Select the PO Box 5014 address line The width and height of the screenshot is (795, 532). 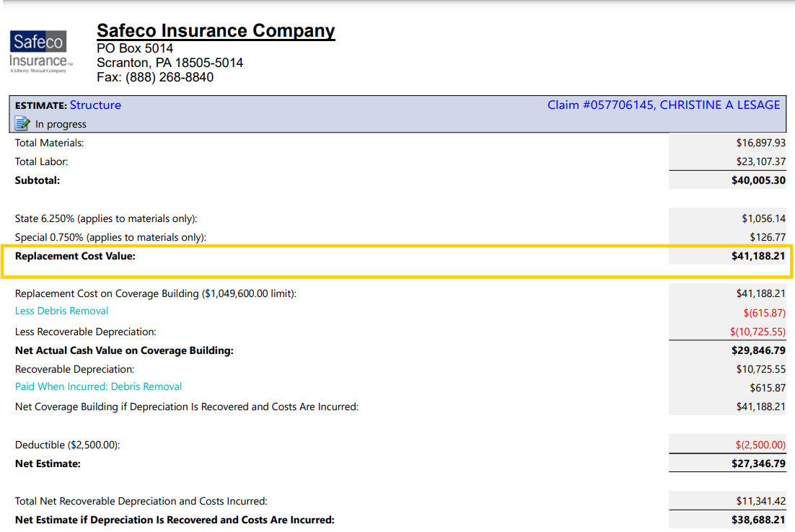pos(135,48)
